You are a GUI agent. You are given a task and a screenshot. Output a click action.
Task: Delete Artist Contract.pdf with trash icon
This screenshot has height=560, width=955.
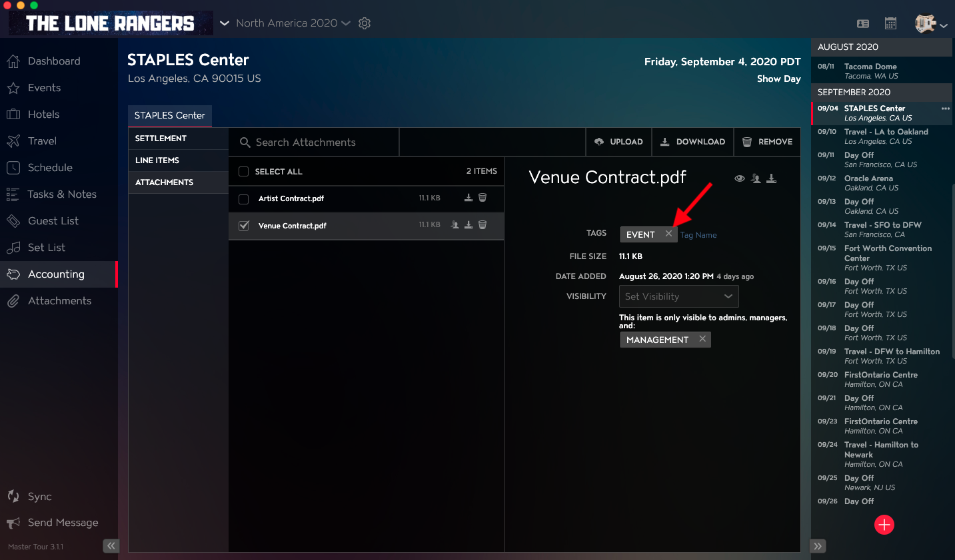point(482,198)
